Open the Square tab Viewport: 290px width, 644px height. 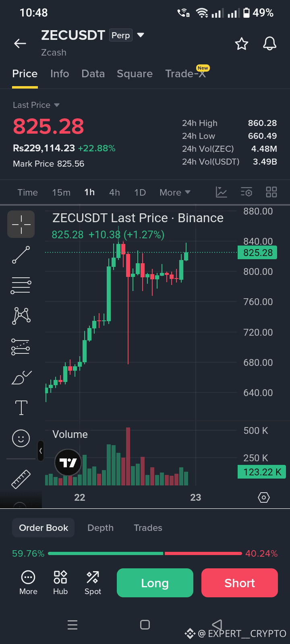(135, 74)
